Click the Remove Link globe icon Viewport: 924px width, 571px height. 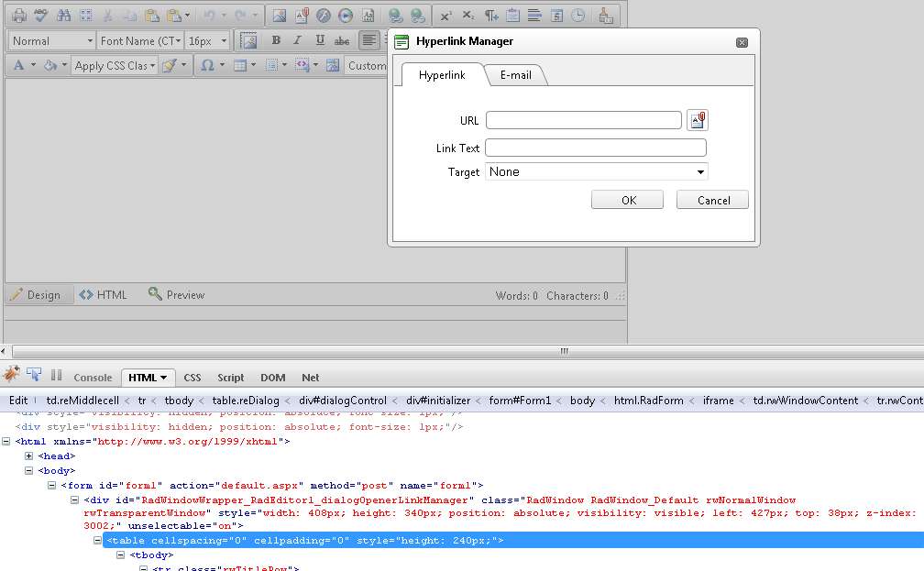coord(418,16)
